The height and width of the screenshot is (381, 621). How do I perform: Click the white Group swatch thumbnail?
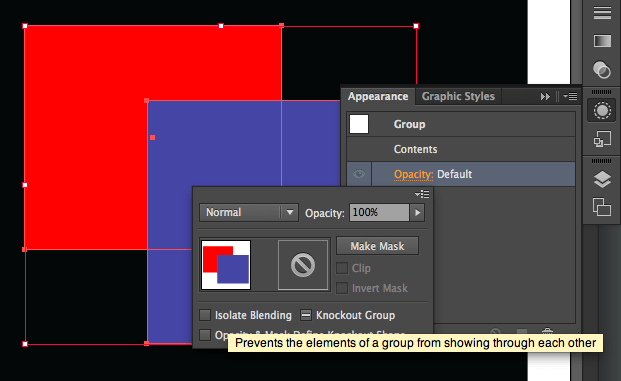click(359, 124)
